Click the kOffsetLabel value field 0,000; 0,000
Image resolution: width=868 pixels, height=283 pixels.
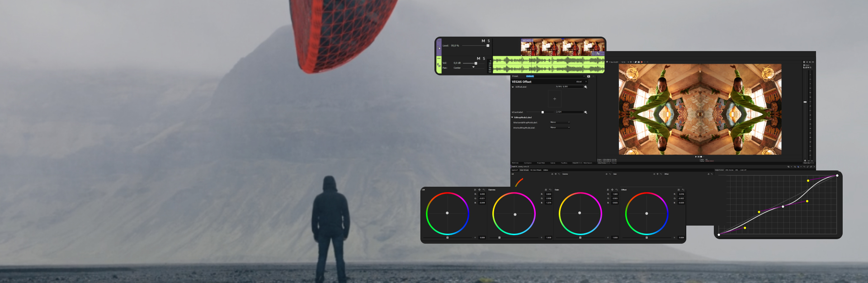pos(570,87)
